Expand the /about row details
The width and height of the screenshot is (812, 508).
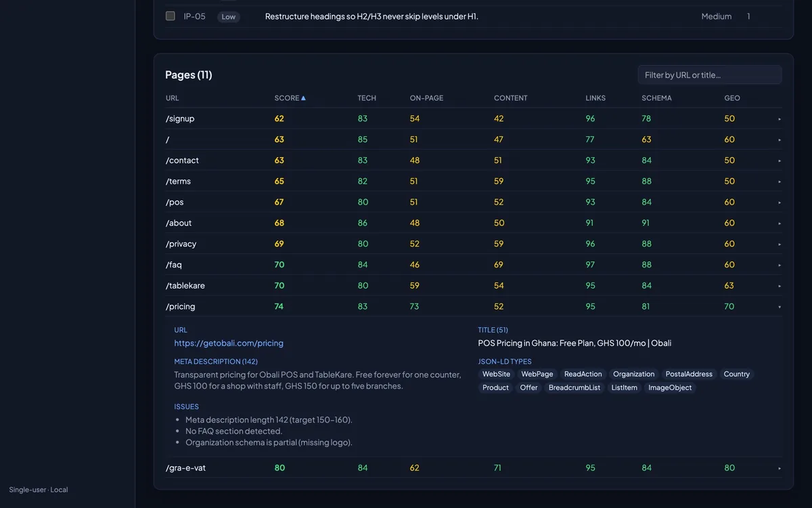point(780,224)
